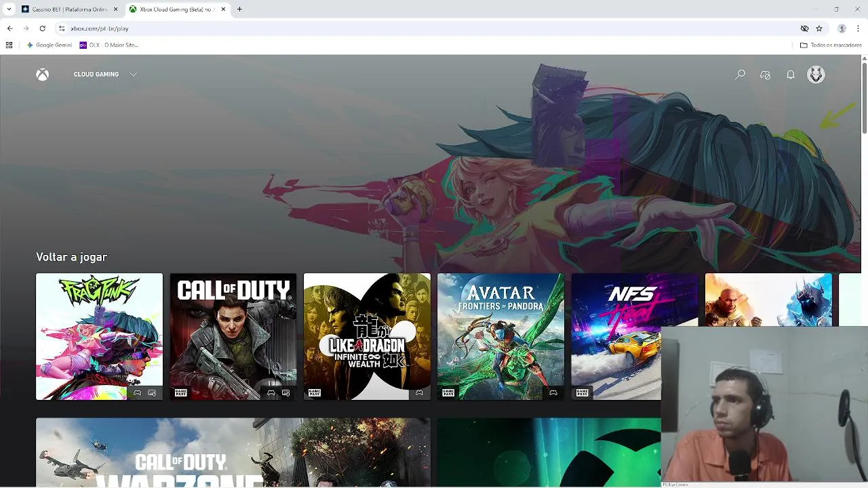Open the Call of Duty Warzone banner
The image size is (868, 488).
click(233, 452)
